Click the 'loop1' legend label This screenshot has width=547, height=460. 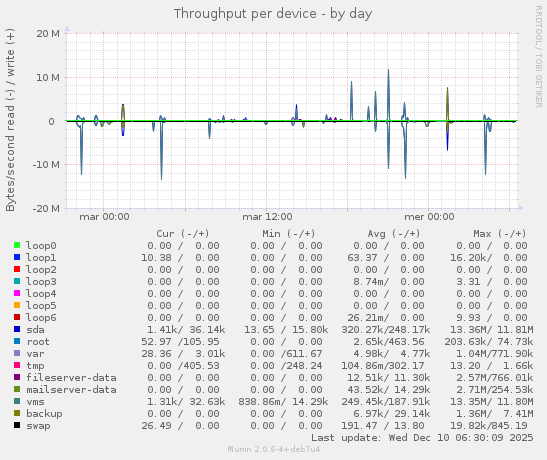[41, 257]
